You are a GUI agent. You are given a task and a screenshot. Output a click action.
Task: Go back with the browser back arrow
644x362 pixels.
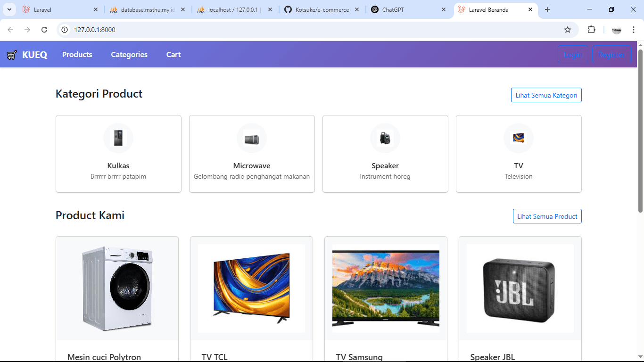[x=10, y=30]
